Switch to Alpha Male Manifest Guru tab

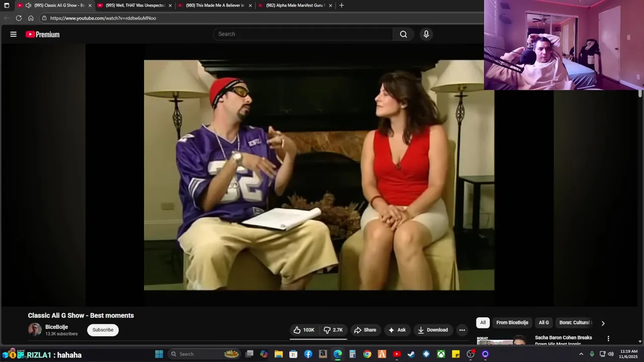click(295, 6)
